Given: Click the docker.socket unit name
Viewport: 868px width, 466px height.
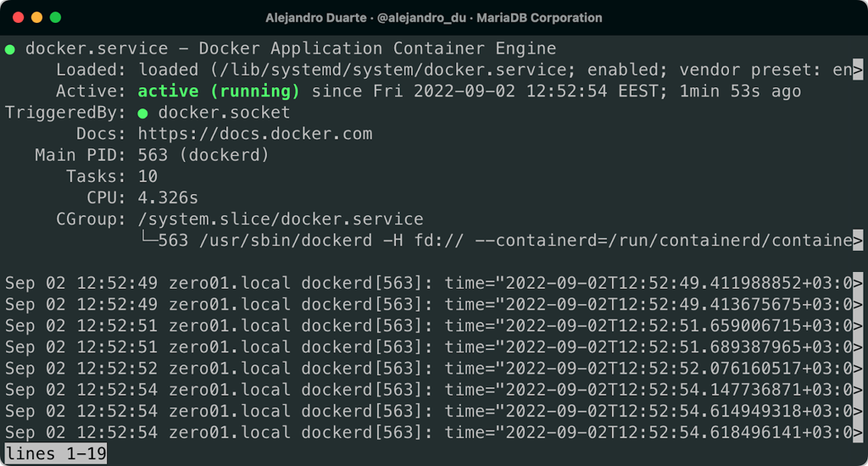Looking at the screenshot, I should click(x=224, y=113).
